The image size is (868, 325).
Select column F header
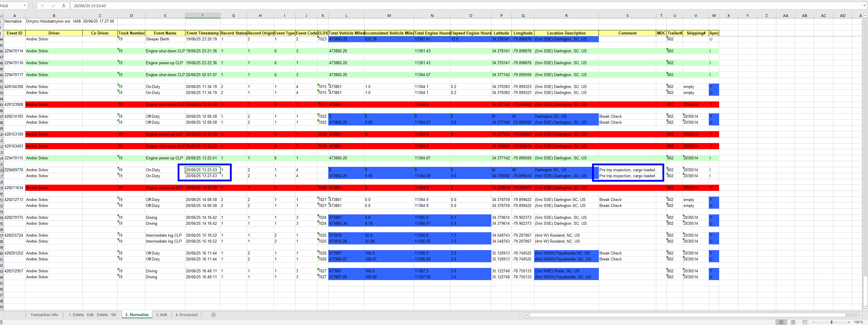coord(203,15)
